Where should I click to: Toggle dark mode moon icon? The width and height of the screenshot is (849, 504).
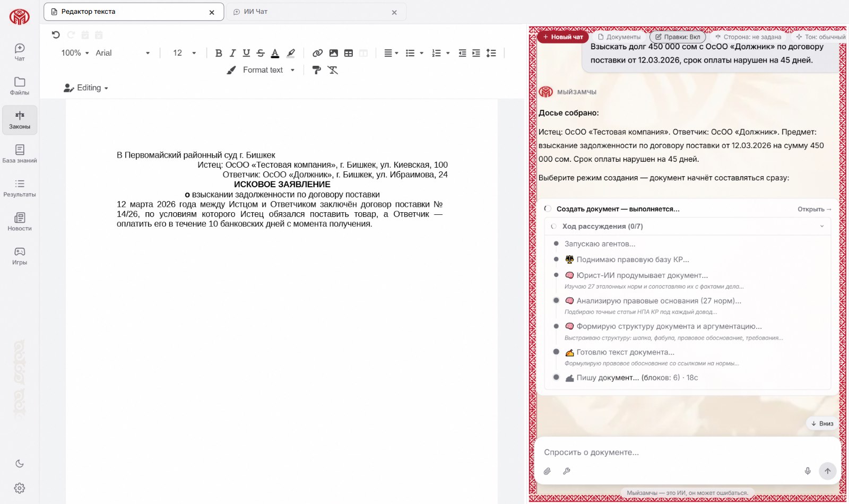(x=20, y=464)
